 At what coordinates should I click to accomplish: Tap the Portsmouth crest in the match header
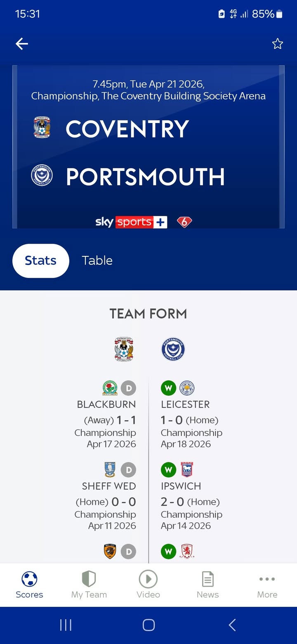[x=42, y=175]
